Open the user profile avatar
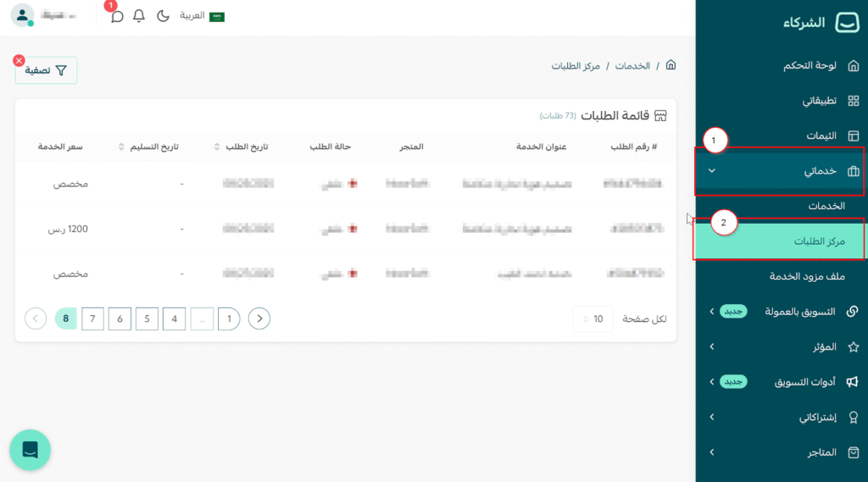Screen dimensions: 868x482 23,15
